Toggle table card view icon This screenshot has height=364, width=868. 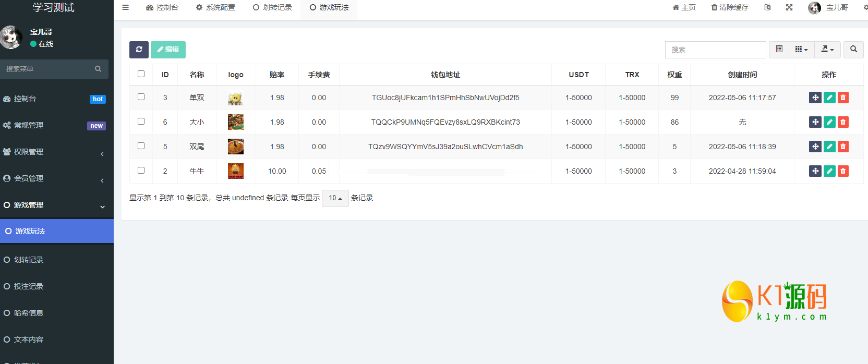[779, 50]
